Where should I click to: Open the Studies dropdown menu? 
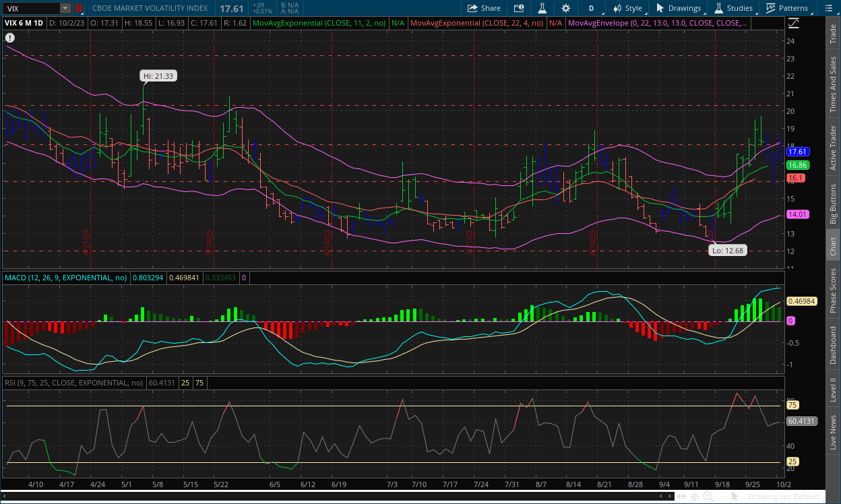[x=733, y=8]
